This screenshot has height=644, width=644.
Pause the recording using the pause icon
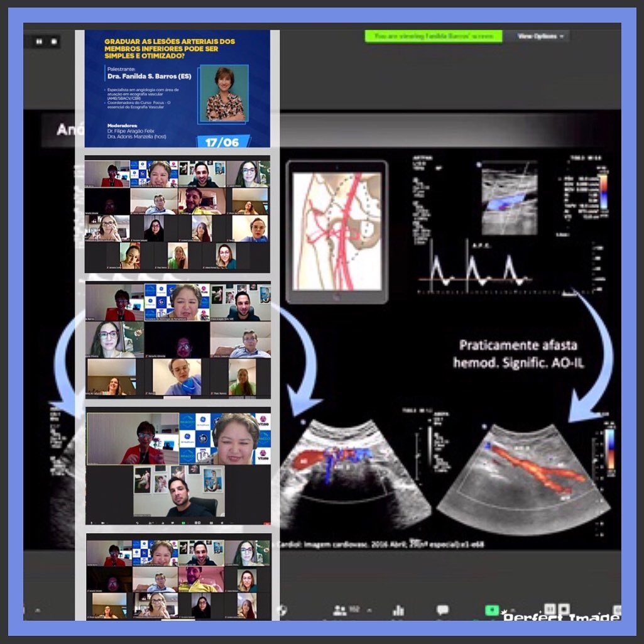(x=40, y=41)
